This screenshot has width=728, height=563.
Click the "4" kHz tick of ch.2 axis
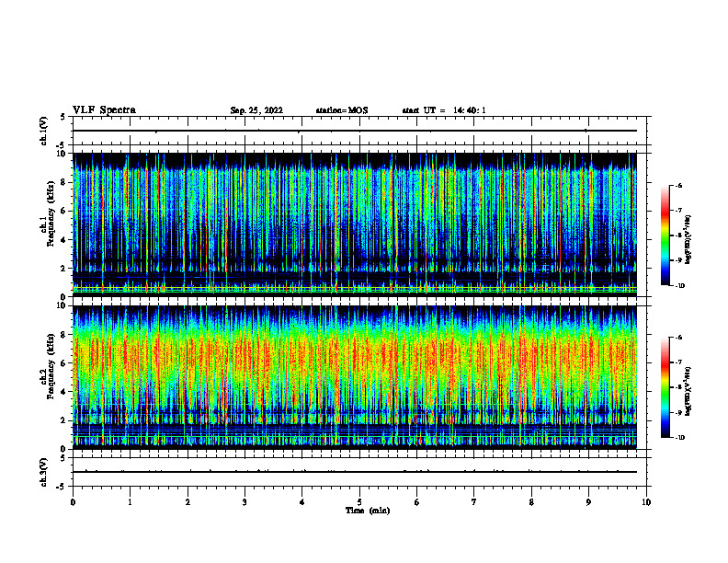point(63,392)
